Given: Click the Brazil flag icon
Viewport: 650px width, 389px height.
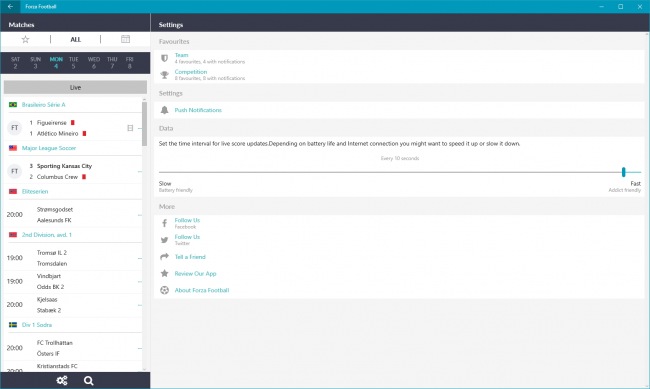Looking at the screenshot, I should [x=13, y=105].
